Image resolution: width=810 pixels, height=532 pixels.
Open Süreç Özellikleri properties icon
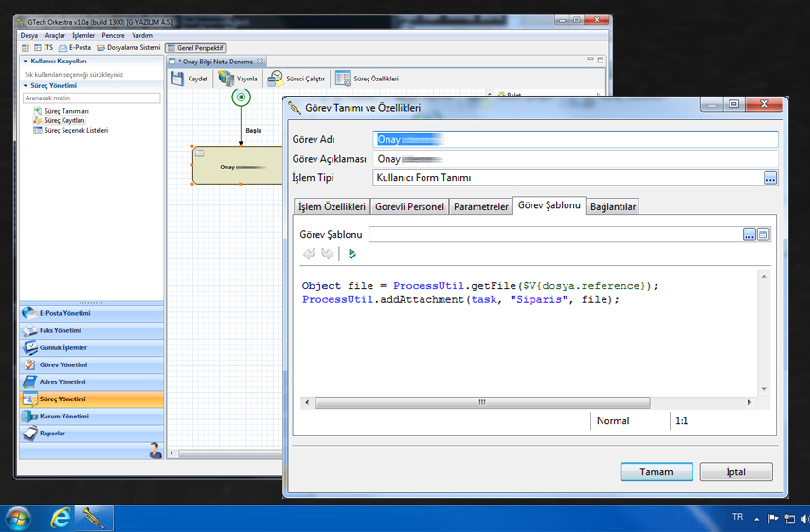343,79
